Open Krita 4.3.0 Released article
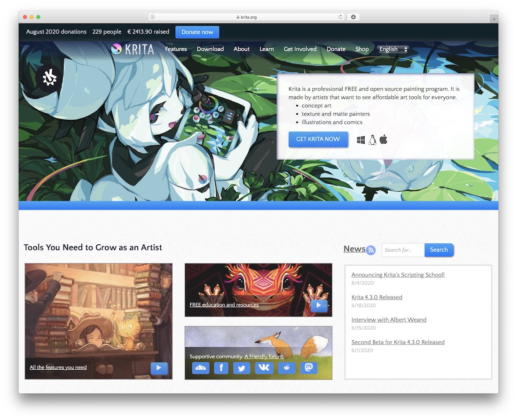517x420 pixels. 377,297
